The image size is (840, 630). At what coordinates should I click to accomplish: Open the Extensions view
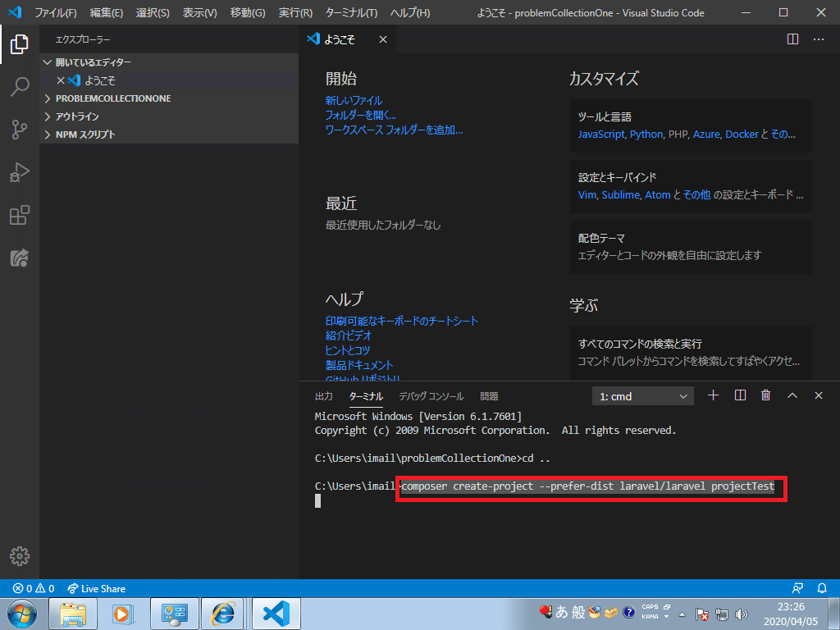coord(20,216)
